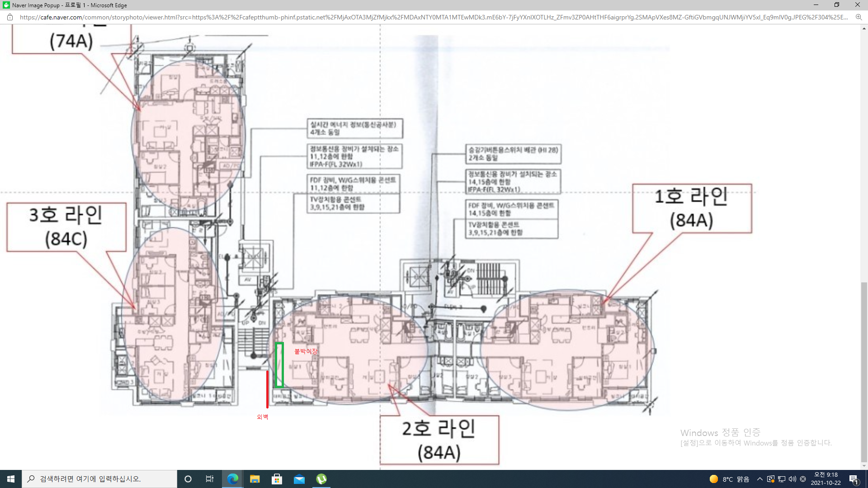868x488 pixels.
Task: Open Cortana circle icon on taskbar
Action: pos(188,479)
